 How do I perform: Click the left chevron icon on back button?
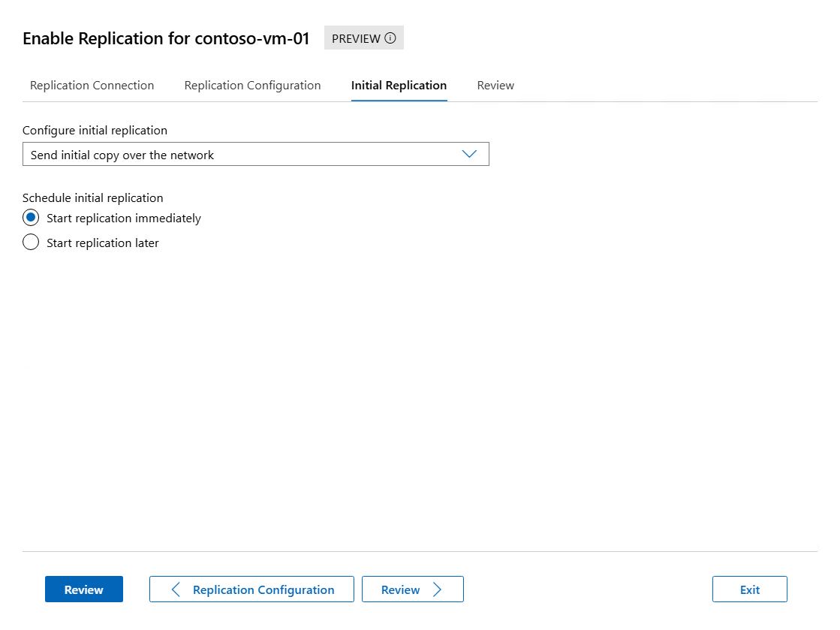[176, 589]
